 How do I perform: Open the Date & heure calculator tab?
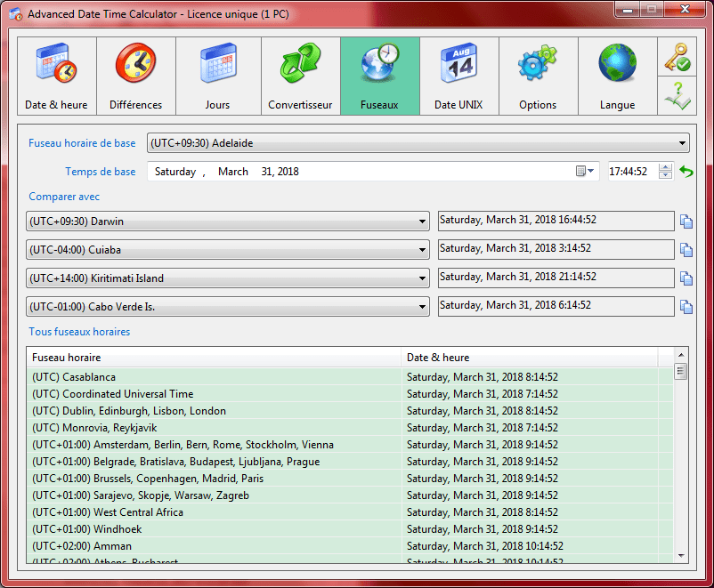coord(57,76)
